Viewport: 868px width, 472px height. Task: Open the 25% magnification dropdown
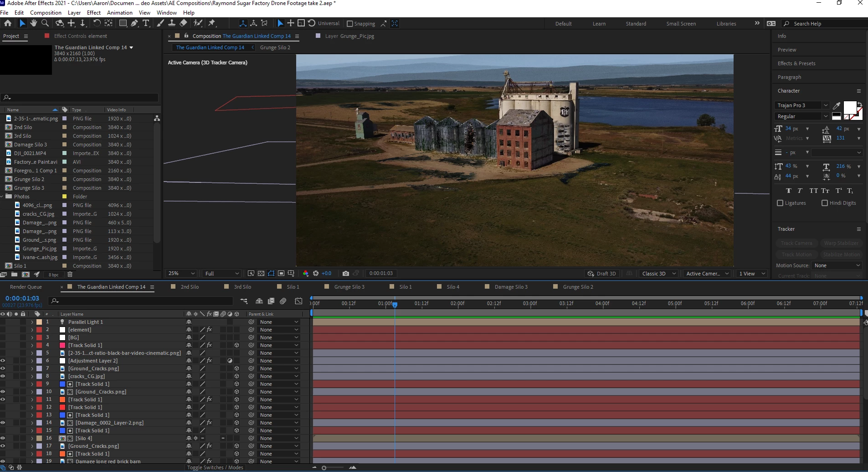click(181, 274)
